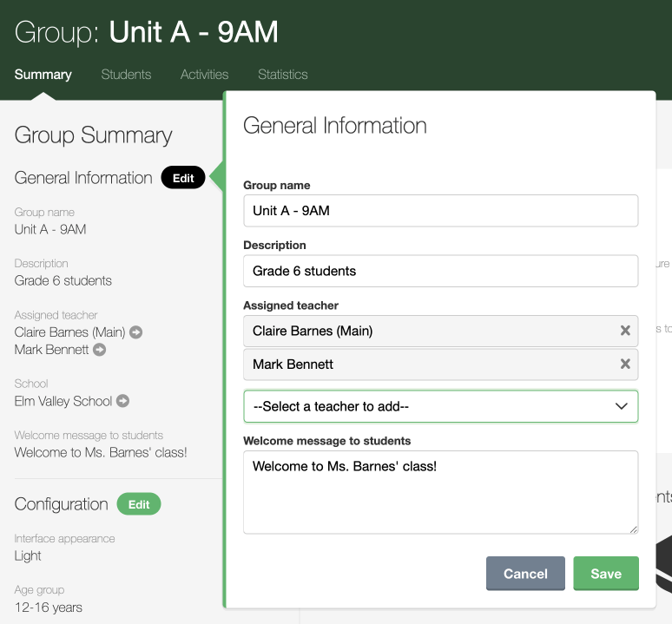Click into the Description text field
672x624 pixels.
pyautogui.click(x=440, y=271)
